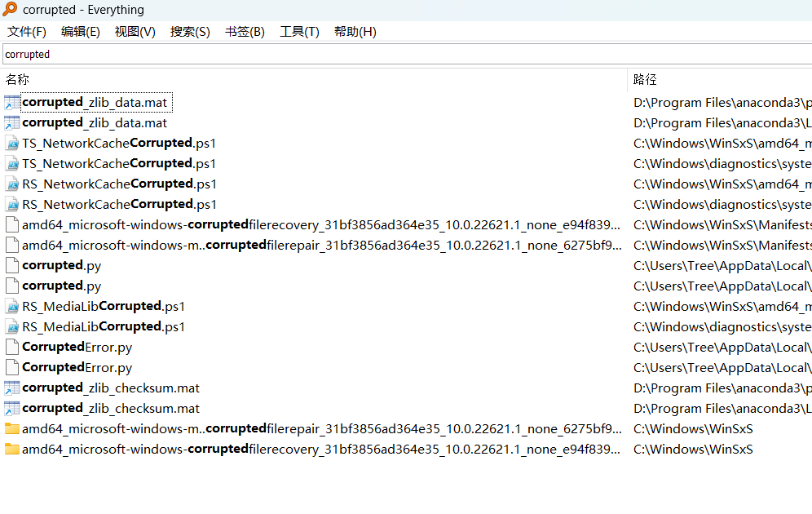Open the 视图(V) menu
The image size is (812, 514).
135,32
